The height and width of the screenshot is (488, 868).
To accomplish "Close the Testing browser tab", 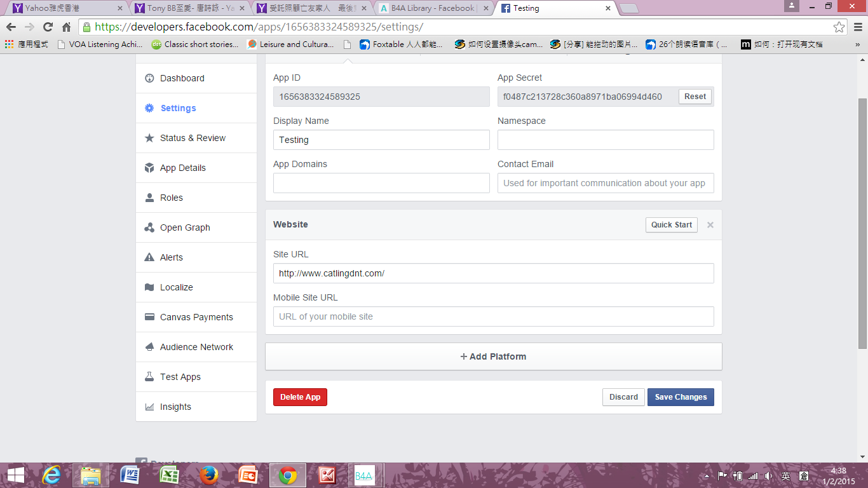I will click(x=608, y=8).
